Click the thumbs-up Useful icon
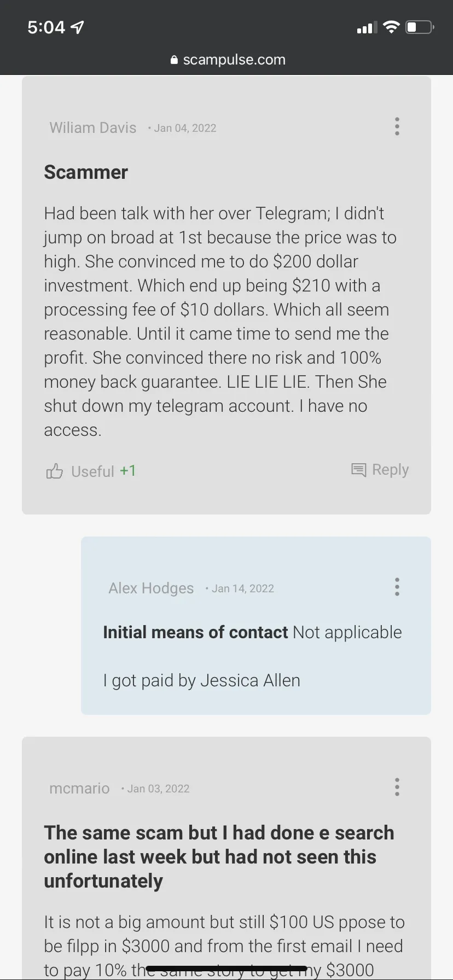The height and width of the screenshot is (980, 453). 54,471
